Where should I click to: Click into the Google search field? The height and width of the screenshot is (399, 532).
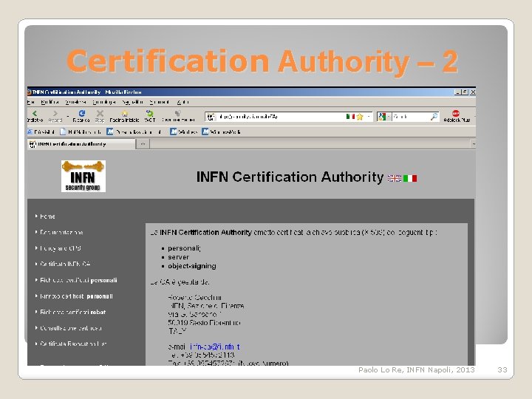pos(411,117)
